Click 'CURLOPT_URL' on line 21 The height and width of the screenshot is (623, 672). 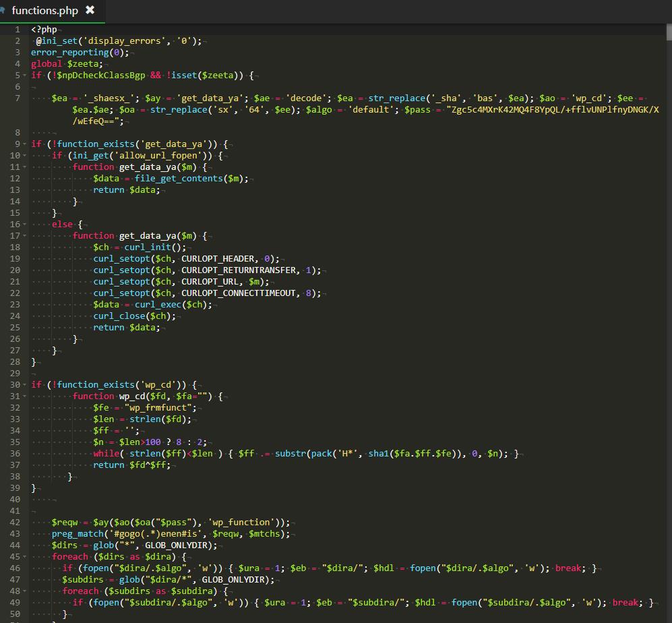tap(210, 282)
